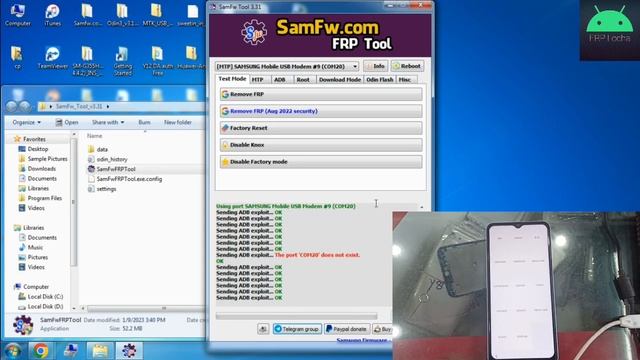This screenshot has height=360, width=640.
Task: Switch to the MTP tab
Action: click(x=257, y=80)
